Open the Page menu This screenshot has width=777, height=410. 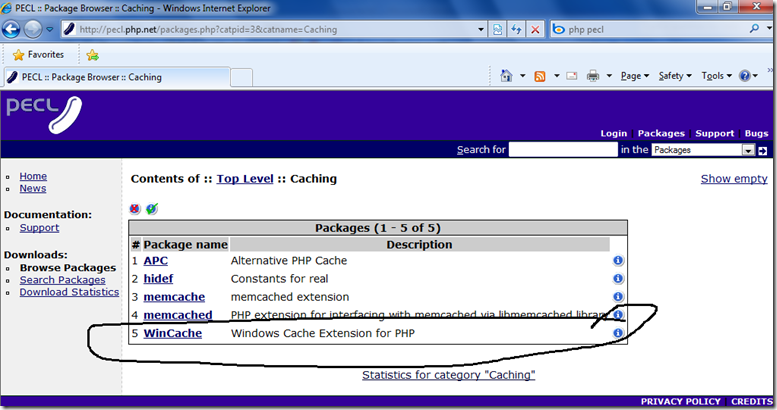tap(635, 76)
